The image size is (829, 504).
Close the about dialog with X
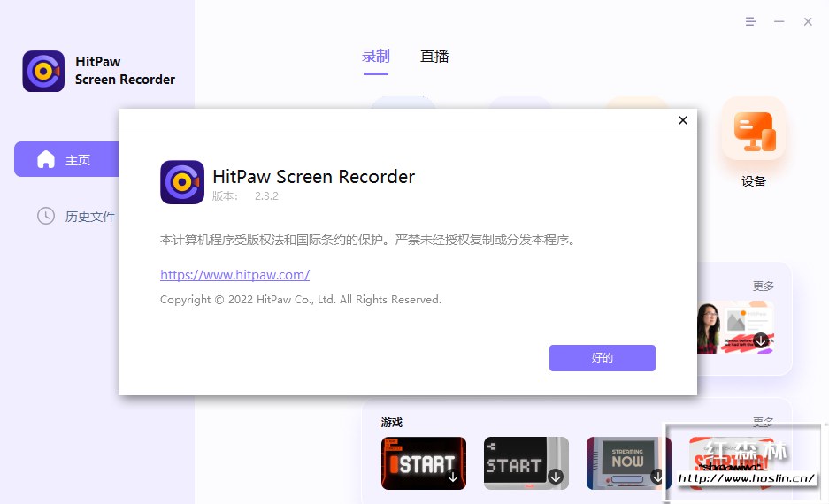(x=683, y=120)
